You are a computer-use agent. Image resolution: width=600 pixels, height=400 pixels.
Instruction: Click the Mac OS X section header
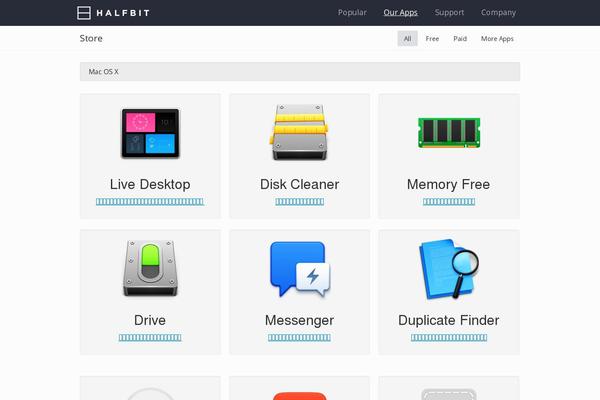(300, 72)
